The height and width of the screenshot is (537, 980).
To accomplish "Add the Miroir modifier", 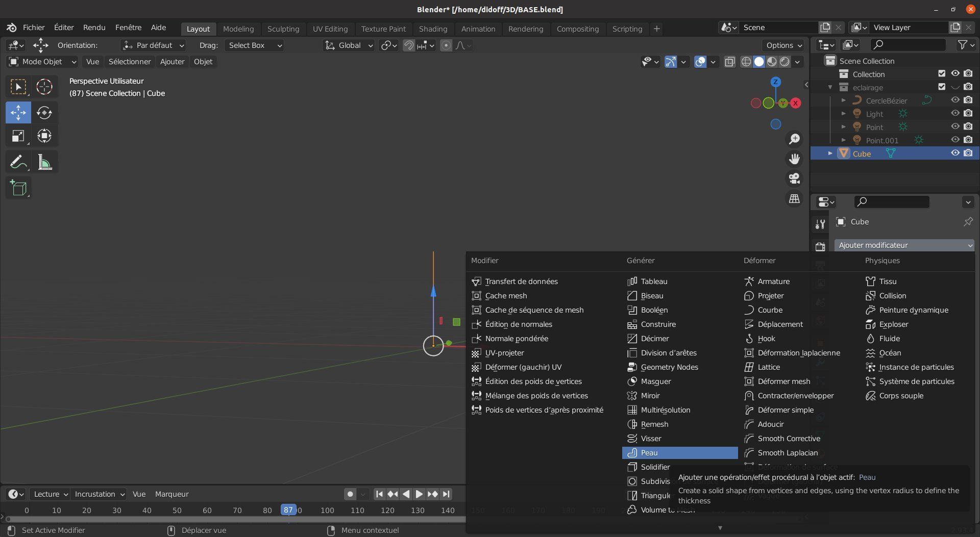I will (x=680, y=396).
